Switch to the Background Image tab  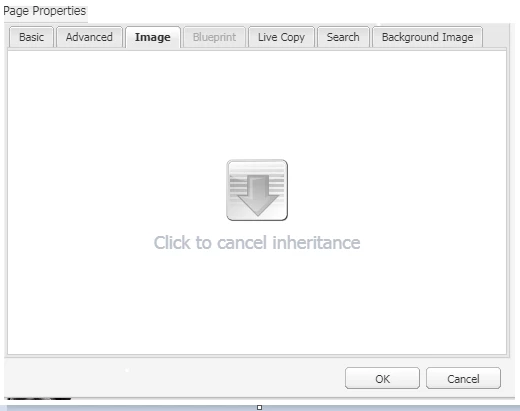coord(427,37)
